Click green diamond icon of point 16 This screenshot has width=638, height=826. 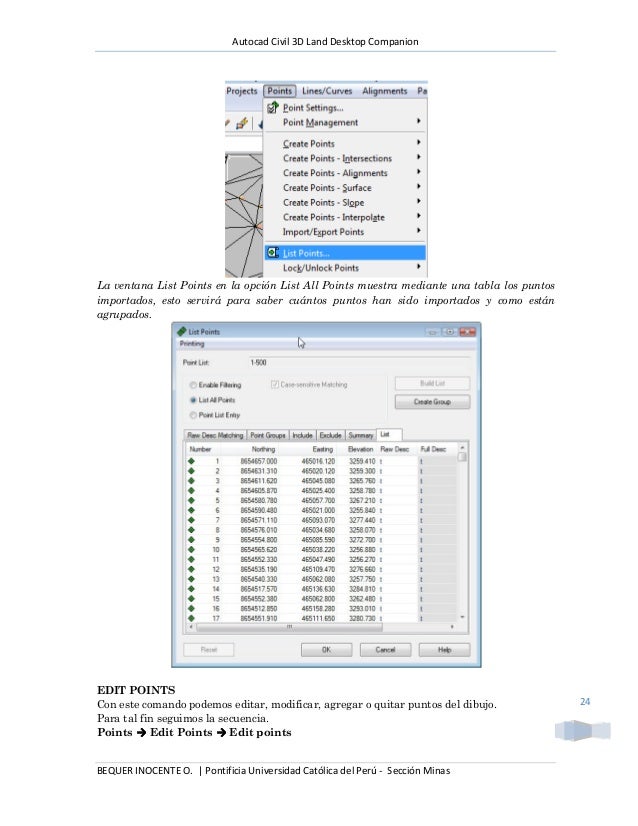tap(191, 608)
